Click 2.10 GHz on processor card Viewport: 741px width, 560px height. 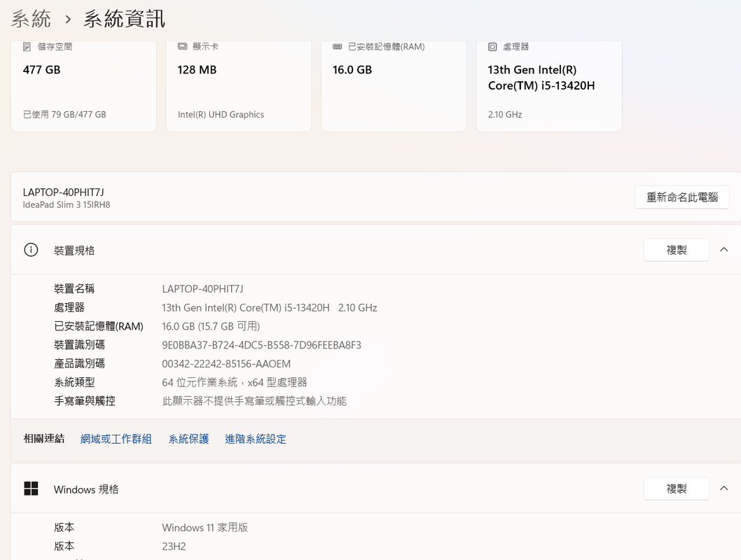coord(505,114)
